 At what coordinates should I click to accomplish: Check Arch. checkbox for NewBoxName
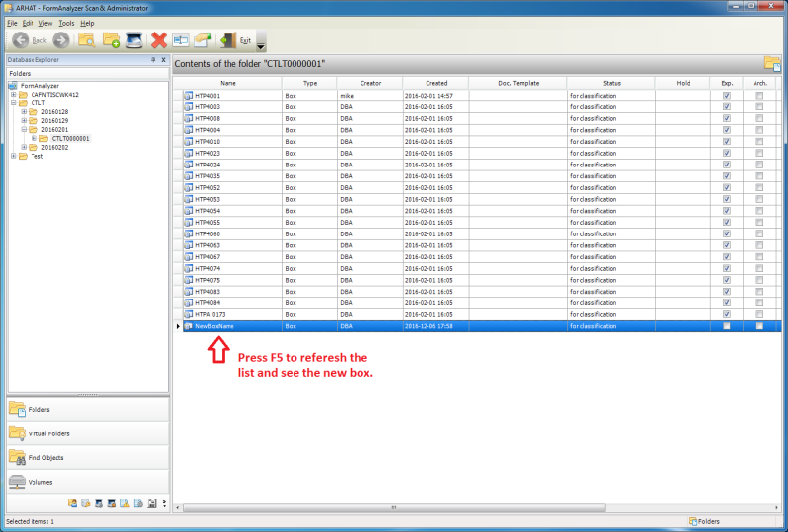[x=759, y=326]
